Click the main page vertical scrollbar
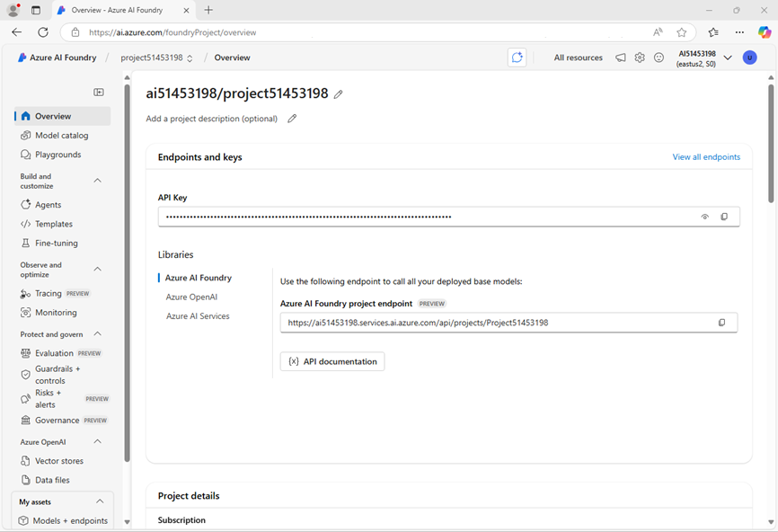The image size is (778, 532). point(771,144)
